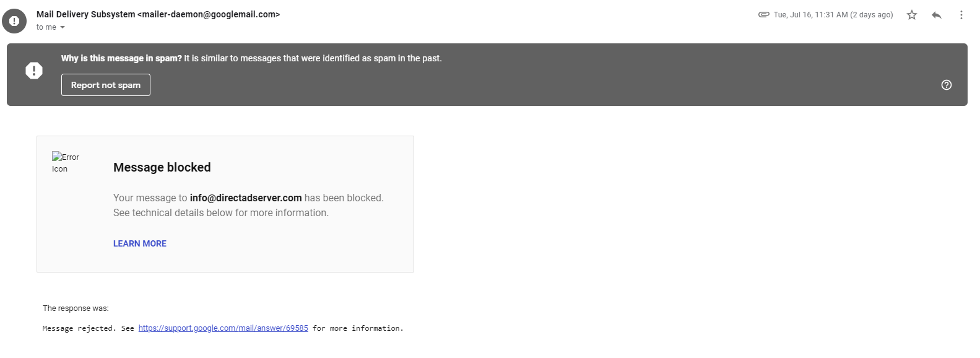Click the reply arrow icon
This screenshot has height=358, width=980.
[x=937, y=15]
